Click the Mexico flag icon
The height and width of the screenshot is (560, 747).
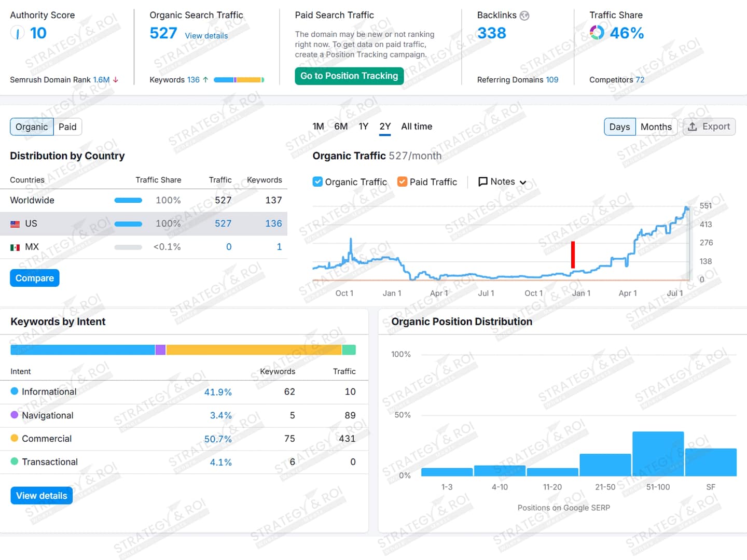tap(15, 247)
